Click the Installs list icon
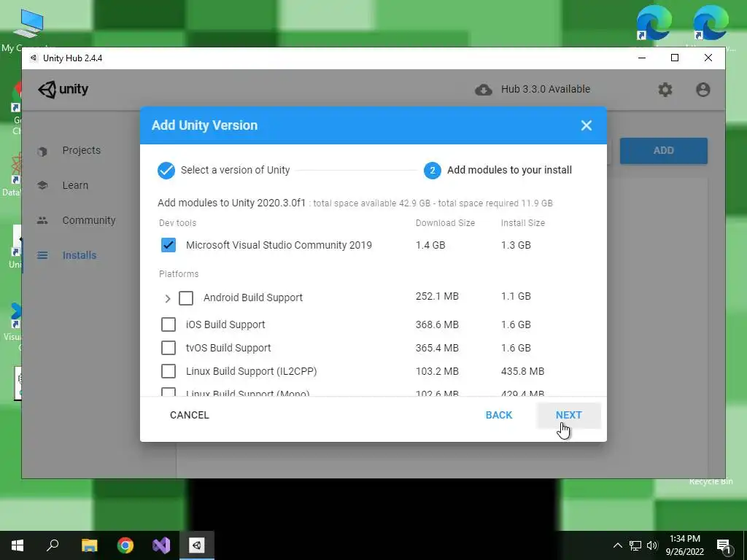 point(42,255)
